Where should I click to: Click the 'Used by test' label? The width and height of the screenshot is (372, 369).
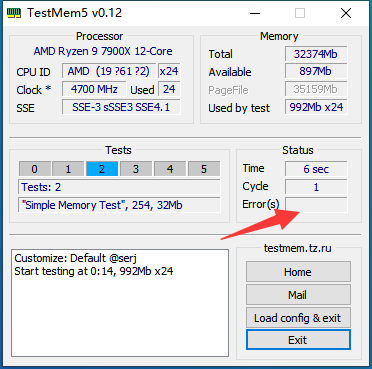pyautogui.click(x=239, y=108)
